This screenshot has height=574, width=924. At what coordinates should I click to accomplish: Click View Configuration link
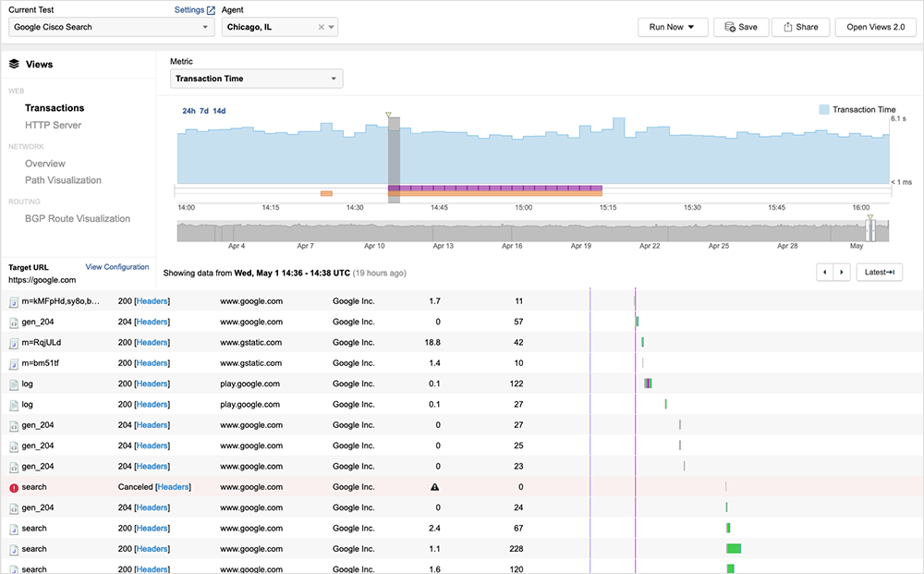116,267
